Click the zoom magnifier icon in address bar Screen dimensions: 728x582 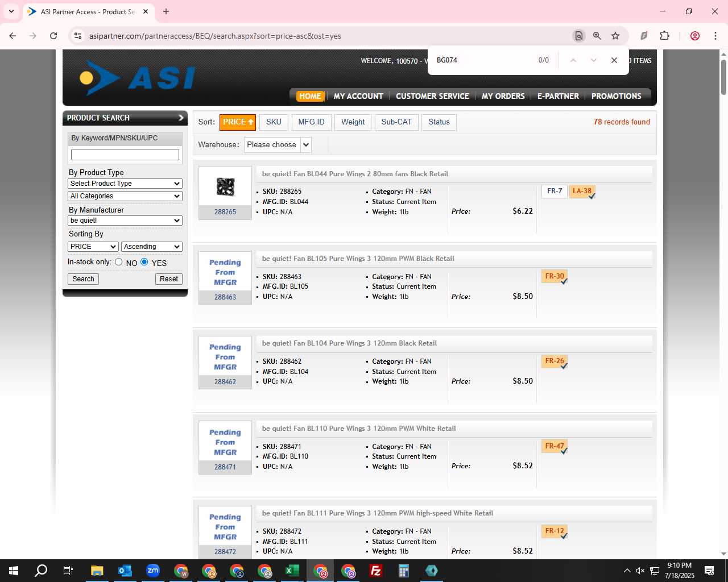[x=597, y=36]
